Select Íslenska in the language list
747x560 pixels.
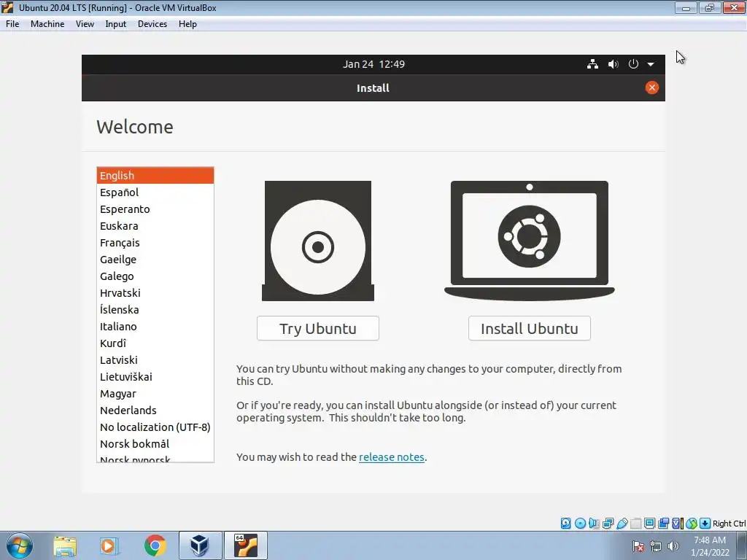click(x=155, y=309)
